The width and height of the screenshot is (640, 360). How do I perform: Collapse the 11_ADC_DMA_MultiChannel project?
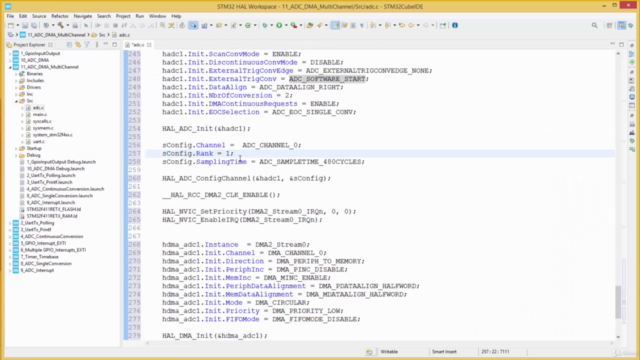point(10,67)
